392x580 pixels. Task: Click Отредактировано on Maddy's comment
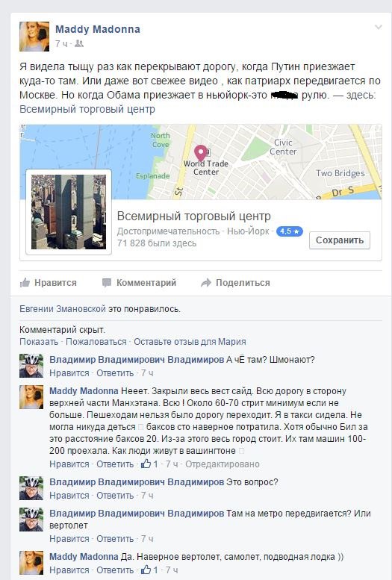(223, 464)
